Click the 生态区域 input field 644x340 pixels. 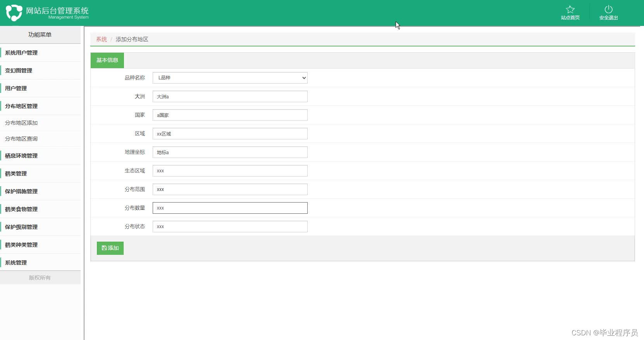(230, 171)
